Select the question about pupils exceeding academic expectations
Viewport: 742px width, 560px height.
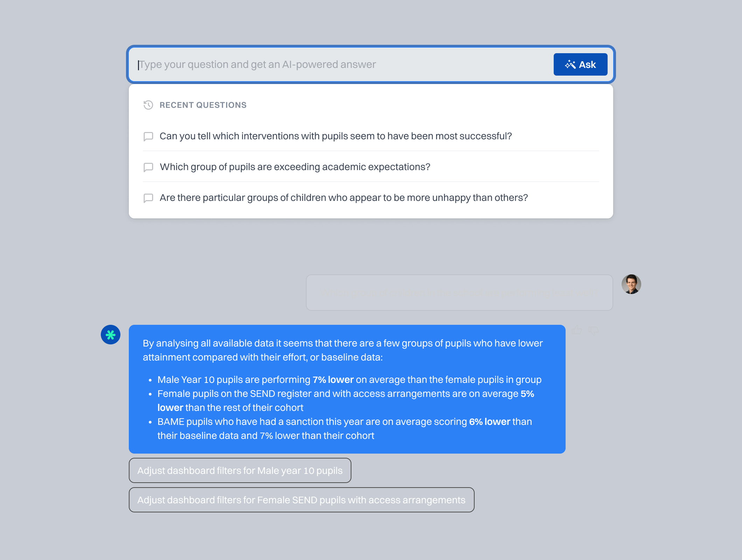pos(295,167)
